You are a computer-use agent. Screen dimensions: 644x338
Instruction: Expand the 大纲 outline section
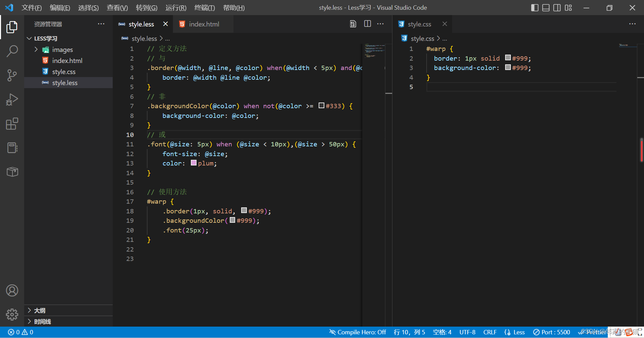click(68, 311)
